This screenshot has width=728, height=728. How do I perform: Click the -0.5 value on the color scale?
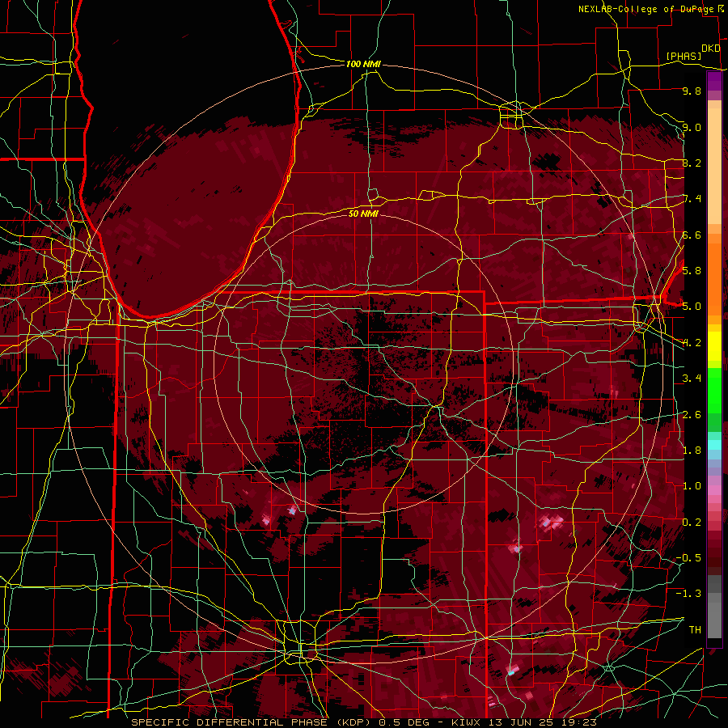point(688,558)
